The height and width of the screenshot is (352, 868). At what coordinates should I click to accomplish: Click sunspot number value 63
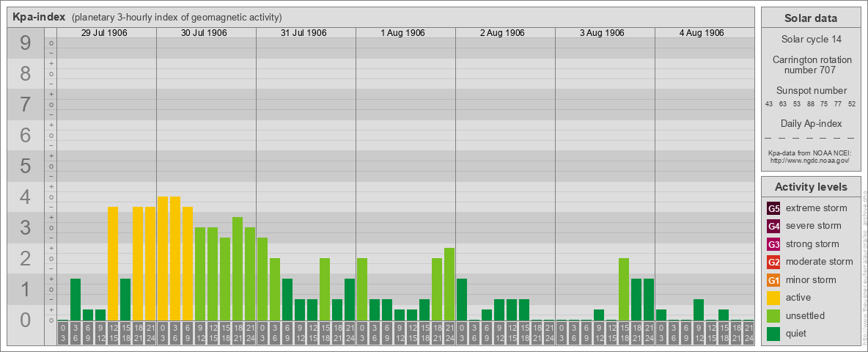(x=783, y=104)
